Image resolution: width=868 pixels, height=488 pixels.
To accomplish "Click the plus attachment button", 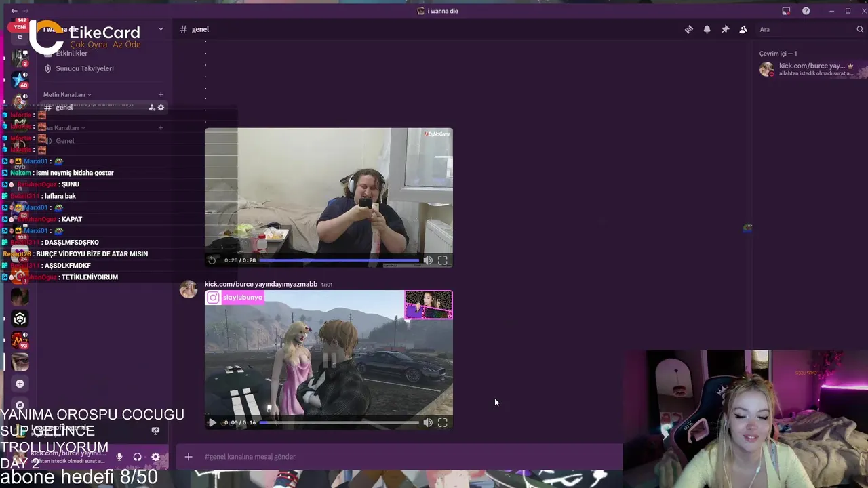I will tap(189, 457).
